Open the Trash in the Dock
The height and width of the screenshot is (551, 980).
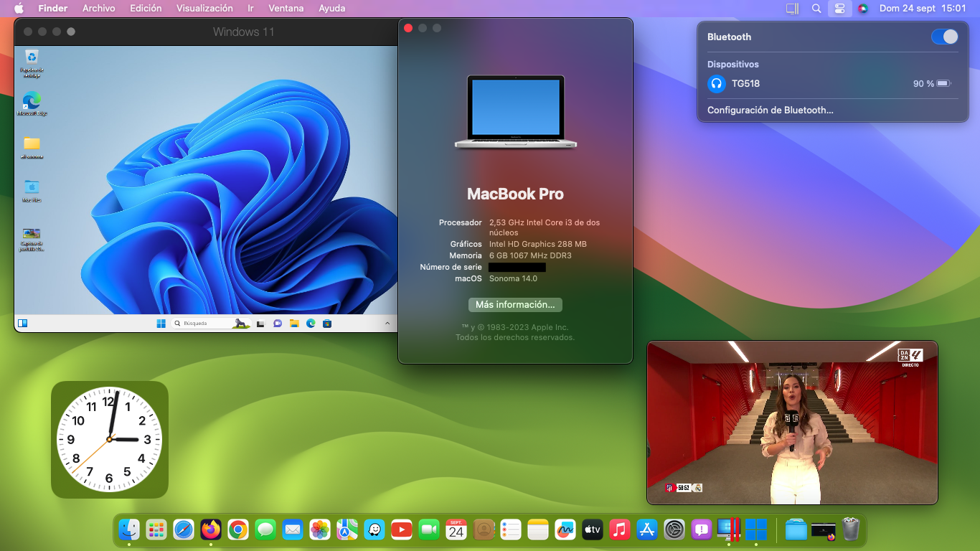851,530
